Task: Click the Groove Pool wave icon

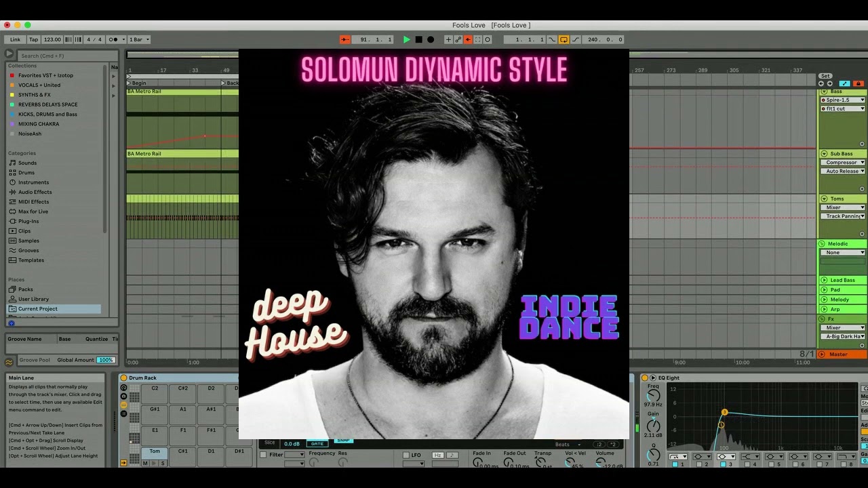Action: (x=9, y=362)
